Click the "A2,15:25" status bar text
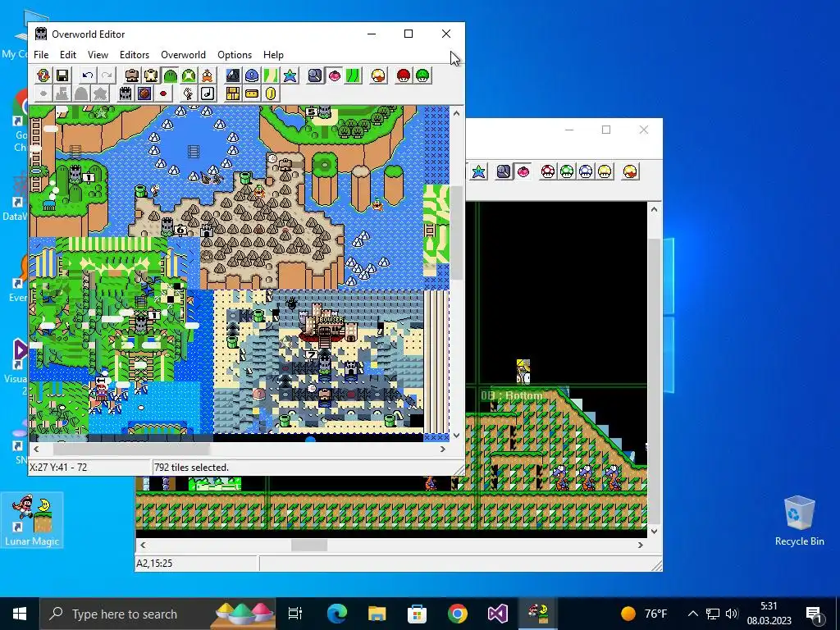Image resolution: width=840 pixels, height=630 pixels. (x=154, y=563)
